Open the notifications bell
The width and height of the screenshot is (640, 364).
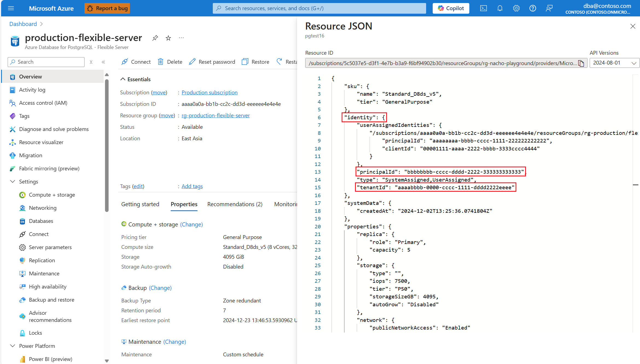(500, 8)
